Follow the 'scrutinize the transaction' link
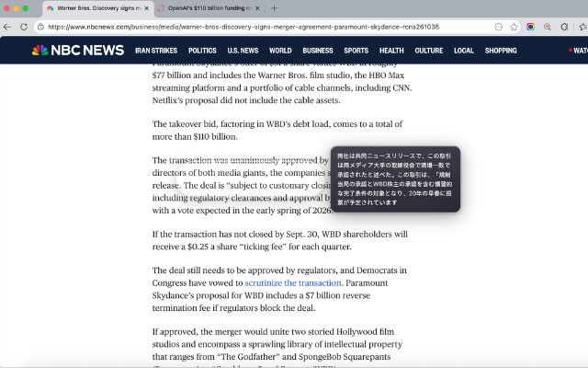 point(294,282)
